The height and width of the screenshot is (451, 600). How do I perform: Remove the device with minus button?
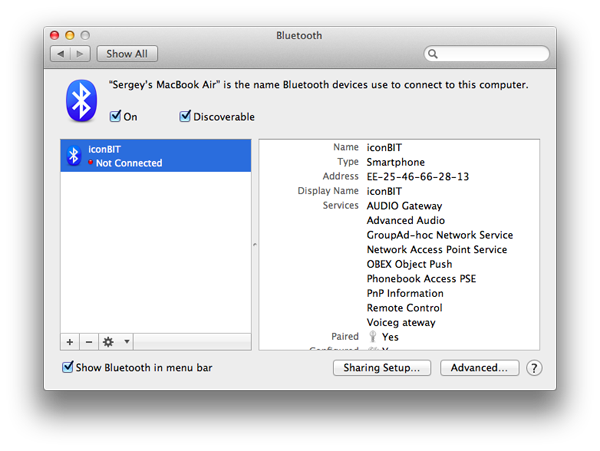point(89,342)
